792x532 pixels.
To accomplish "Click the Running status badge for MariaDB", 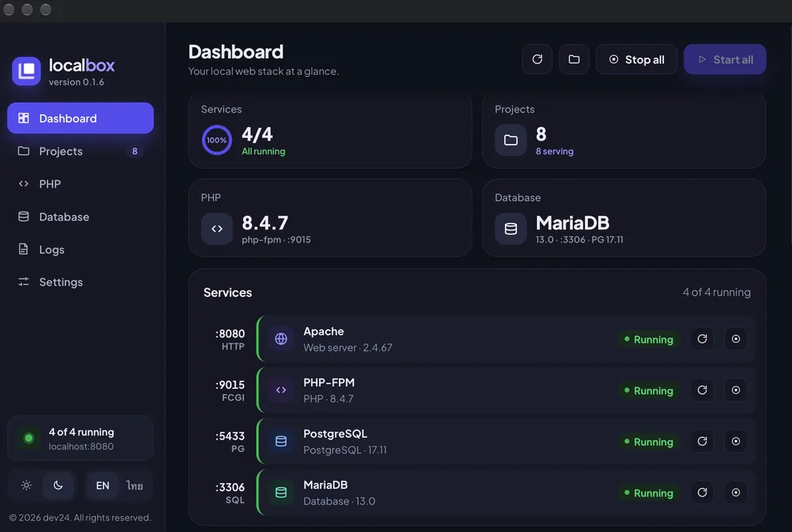I will [649, 493].
